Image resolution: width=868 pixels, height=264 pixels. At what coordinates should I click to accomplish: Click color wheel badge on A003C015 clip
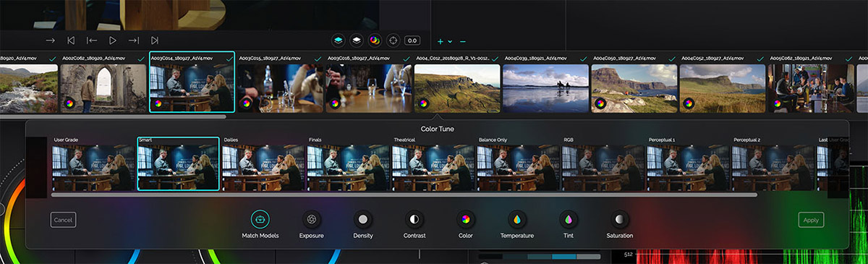pyautogui.click(x=247, y=103)
